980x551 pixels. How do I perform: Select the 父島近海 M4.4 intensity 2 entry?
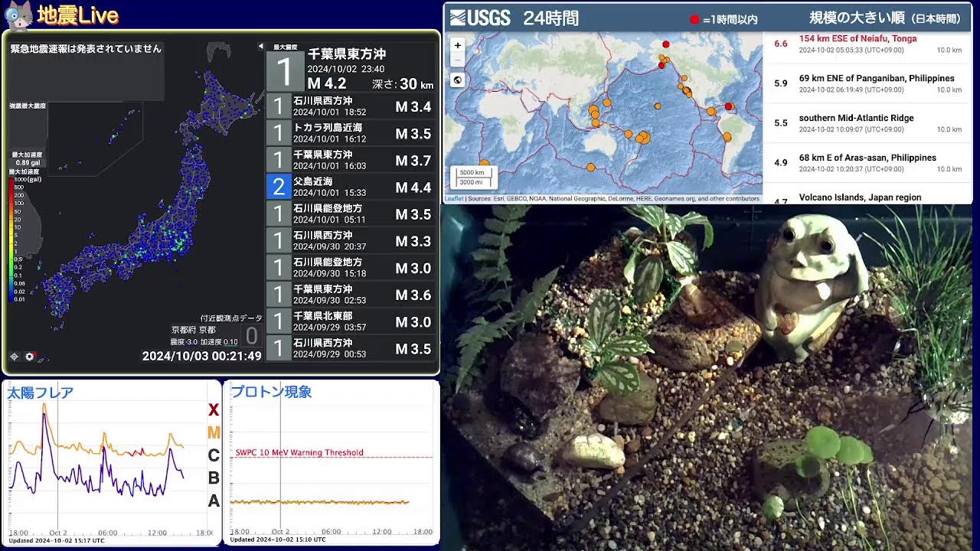[x=351, y=187]
